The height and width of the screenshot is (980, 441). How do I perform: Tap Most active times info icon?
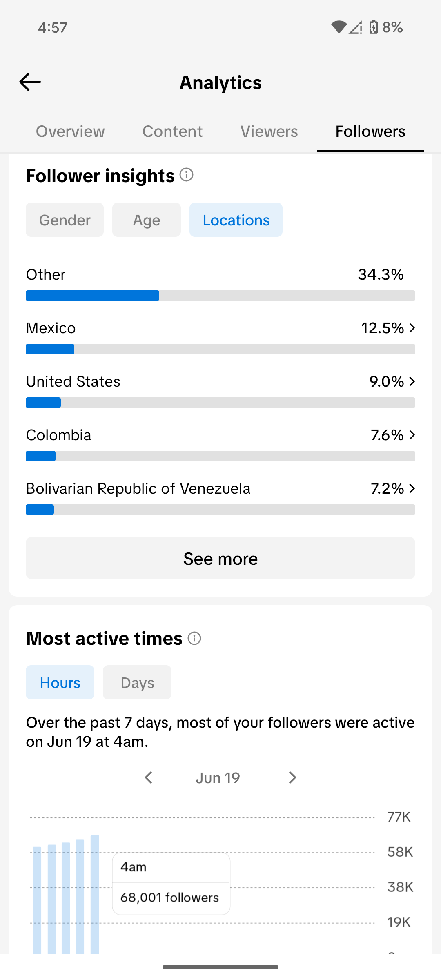[194, 638]
